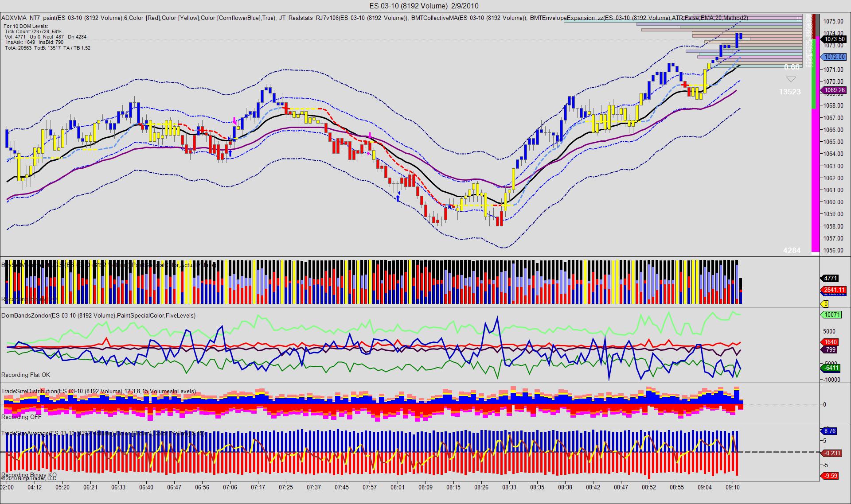Viewport: 851px width, 504px height.
Task: Click the white 0.66 value text
Action: (792, 67)
